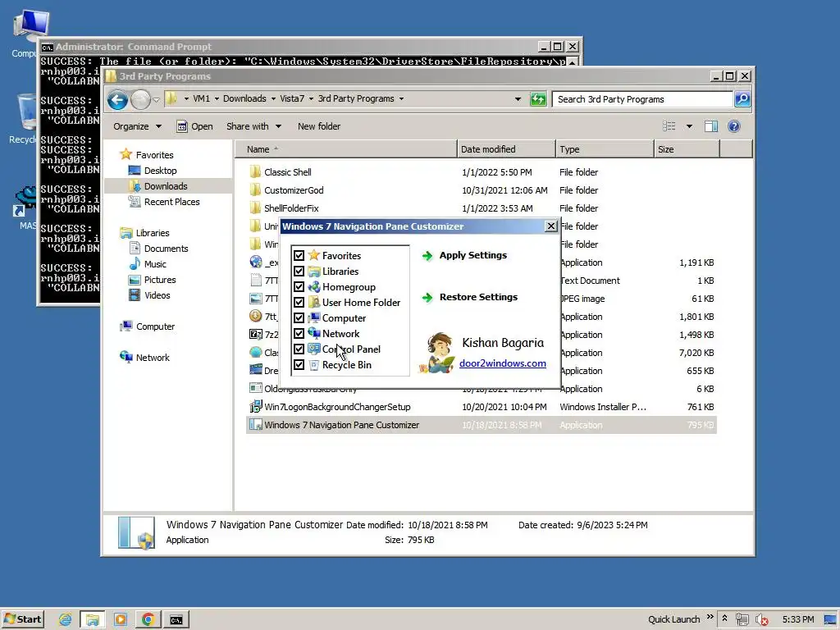Click Open in the Explorer toolbar
Viewport: 840px width, 630px height.
coord(195,126)
